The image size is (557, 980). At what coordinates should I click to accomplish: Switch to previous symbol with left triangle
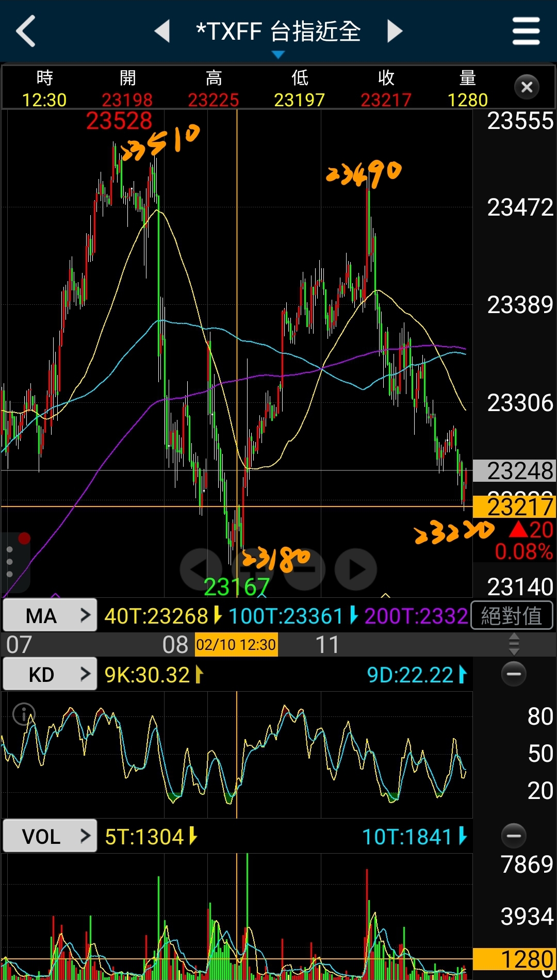(x=162, y=31)
